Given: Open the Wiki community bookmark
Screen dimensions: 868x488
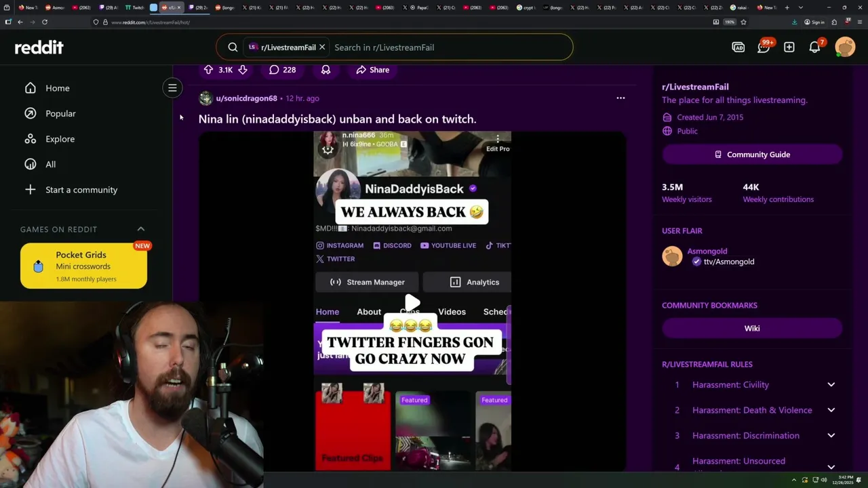Looking at the screenshot, I should click(x=752, y=328).
